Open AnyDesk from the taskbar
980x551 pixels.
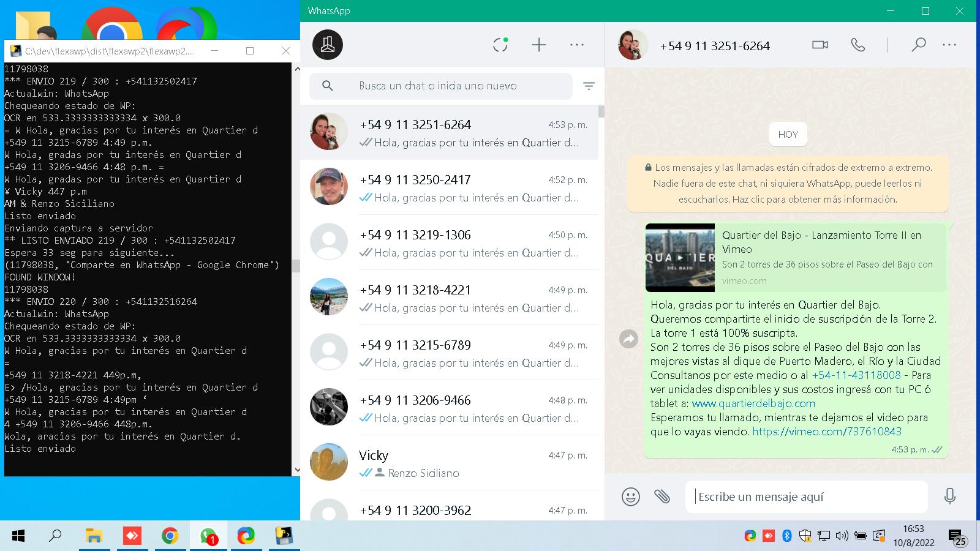point(132,536)
